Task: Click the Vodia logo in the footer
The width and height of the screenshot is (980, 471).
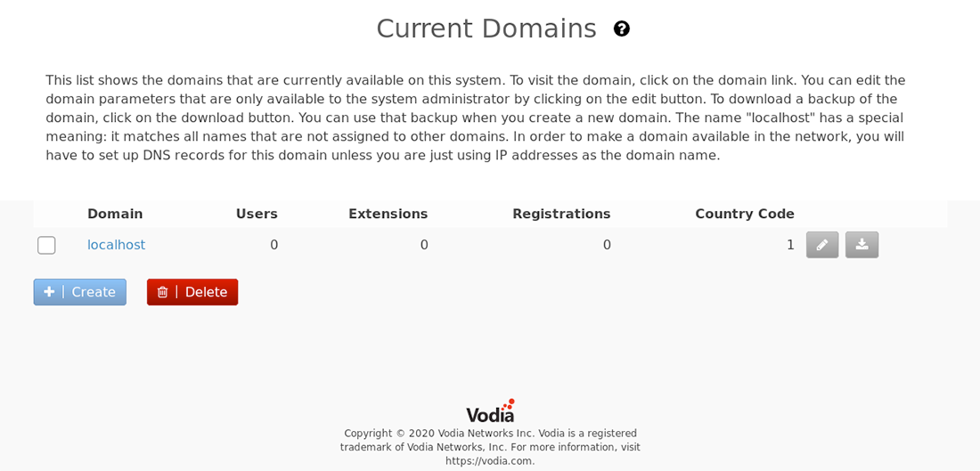Action: (490, 410)
